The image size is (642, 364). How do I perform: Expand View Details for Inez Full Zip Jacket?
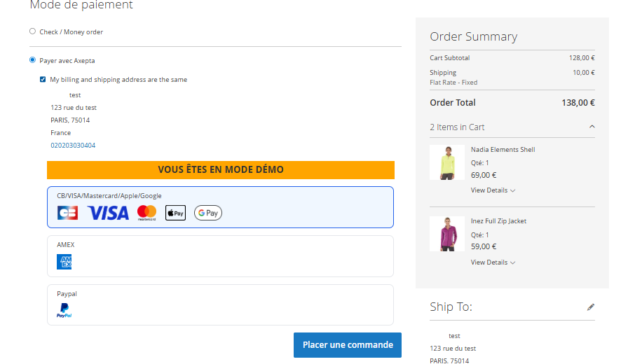click(493, 262)
